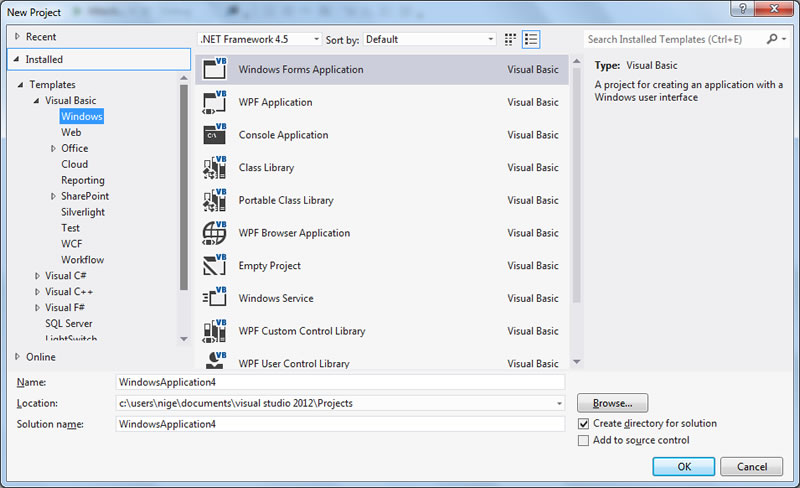
Task: Click the Console Application template icon
Action: pos(215,134)
